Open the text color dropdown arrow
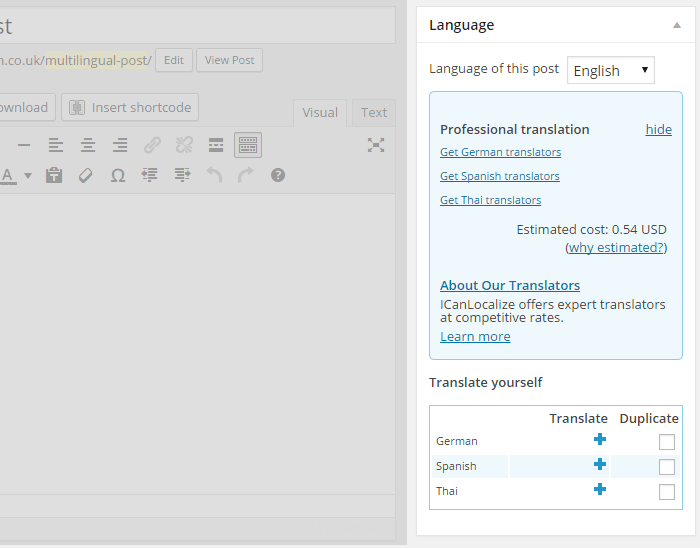 point(28,176)
